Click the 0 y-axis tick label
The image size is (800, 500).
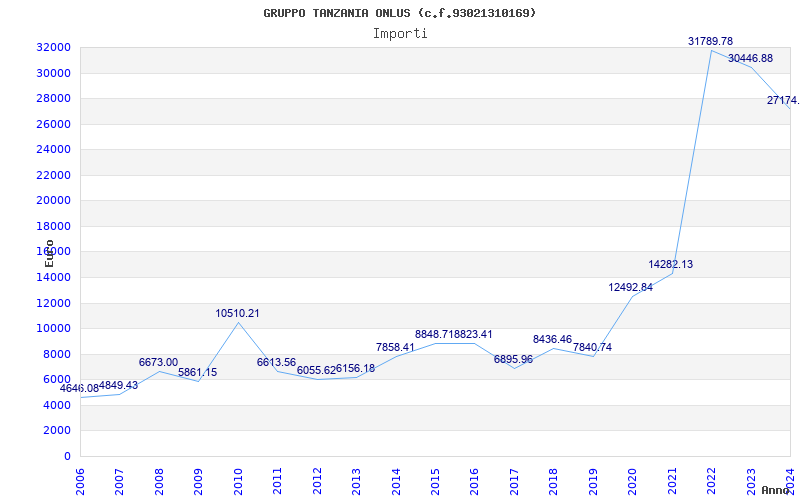point(67,456)
